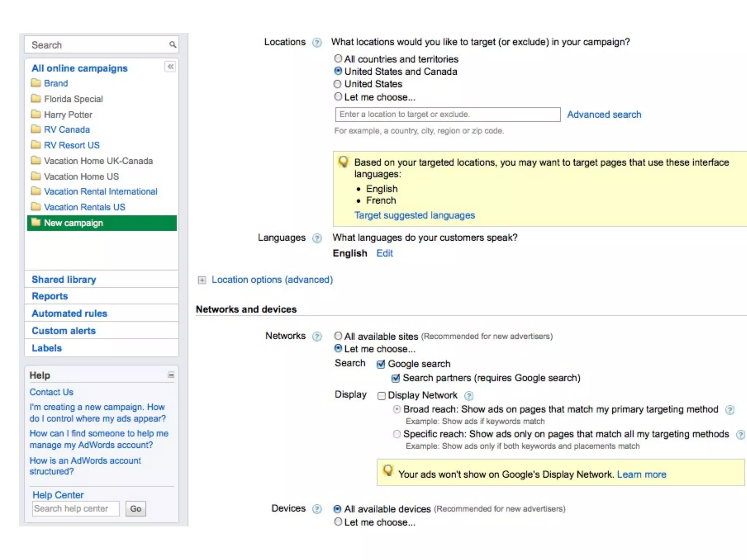The width and height of the screenshot is (747, 560).
Task: Click the search magnifier icon in sidebar
Action: pos(173,45)
